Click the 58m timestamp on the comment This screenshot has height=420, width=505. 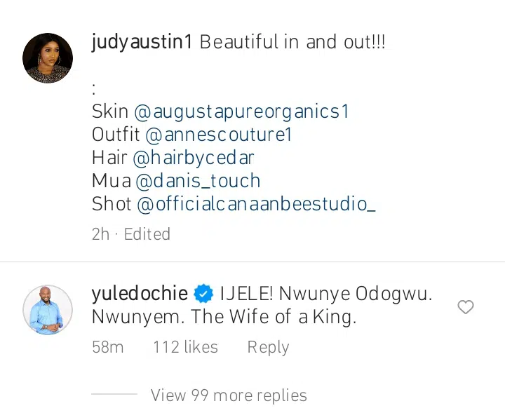[107, 347]
